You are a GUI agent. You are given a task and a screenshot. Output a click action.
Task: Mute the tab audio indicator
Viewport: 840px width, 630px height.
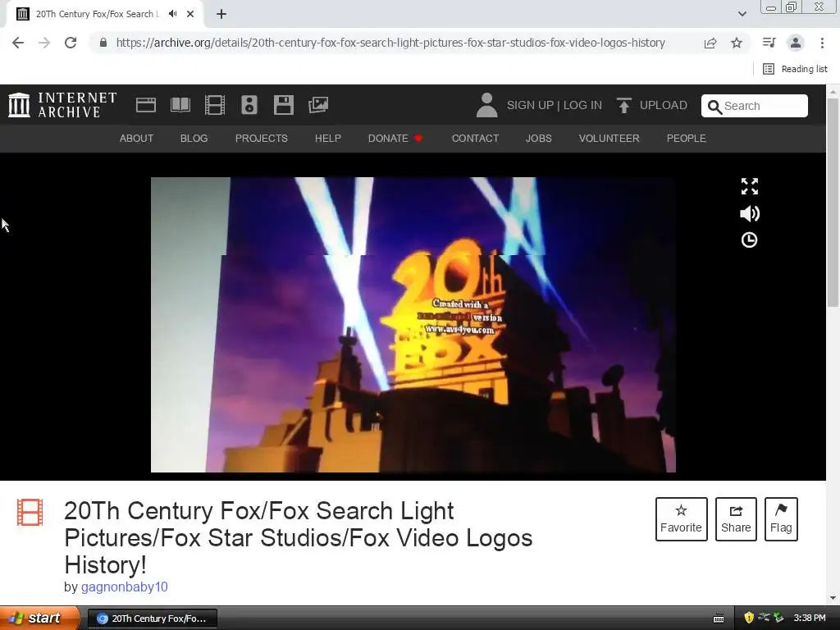[x=172, y=14]
